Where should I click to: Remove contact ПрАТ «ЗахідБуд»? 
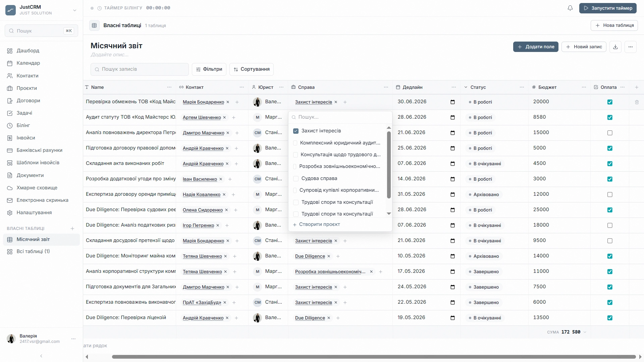tap(225, 302)
